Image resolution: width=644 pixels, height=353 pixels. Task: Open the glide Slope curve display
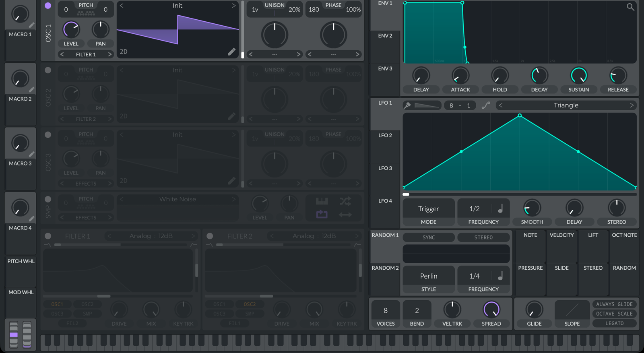[572, 310]
